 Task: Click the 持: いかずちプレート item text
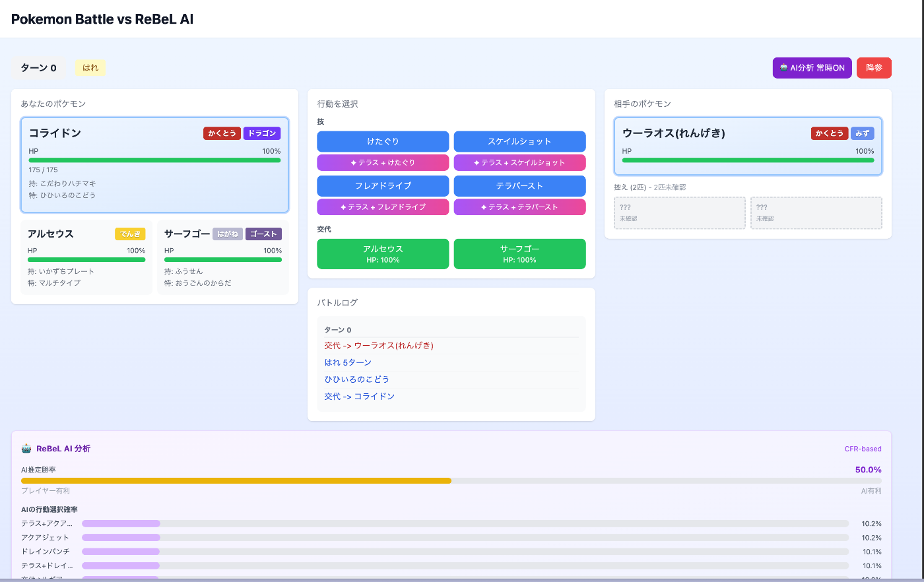pyautogui.click(x=61, y=271)
